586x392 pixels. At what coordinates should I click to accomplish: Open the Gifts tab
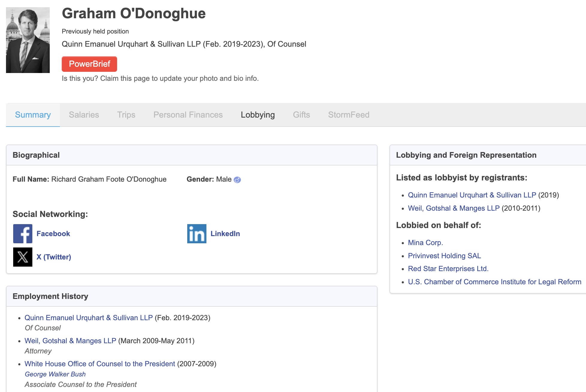click(x=301, y=115)
